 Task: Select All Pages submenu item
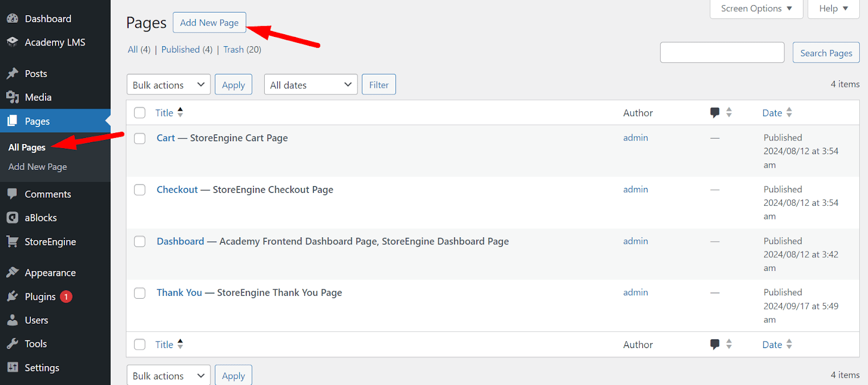(27, 147)
